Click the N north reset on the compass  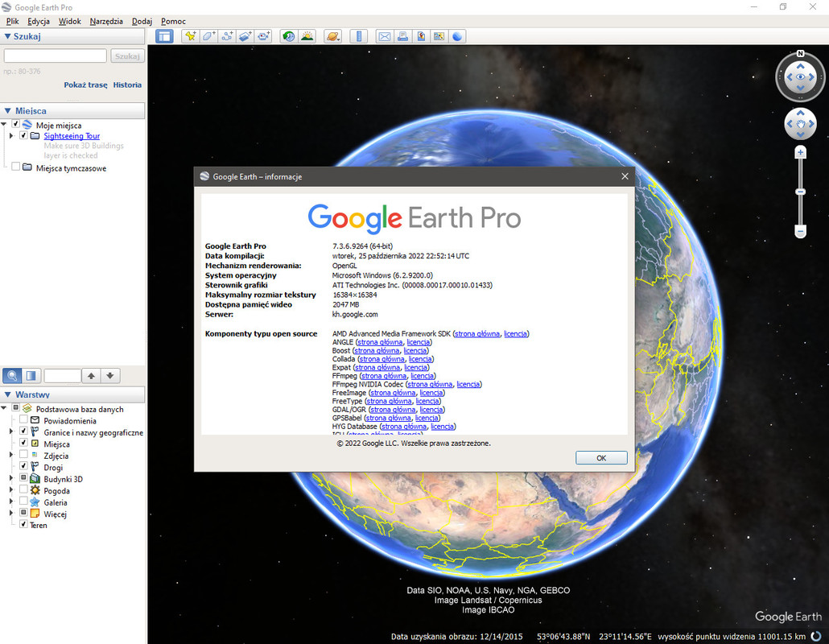point(801,53)
